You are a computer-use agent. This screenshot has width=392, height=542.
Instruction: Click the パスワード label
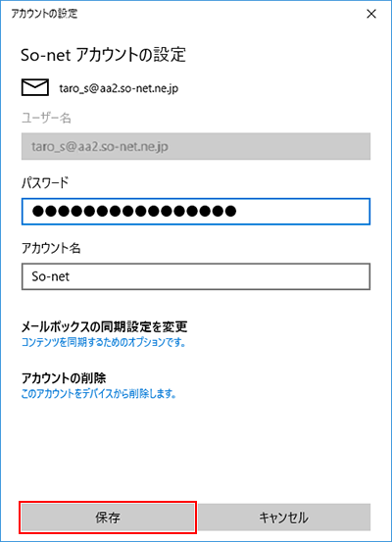coord(45,182)
